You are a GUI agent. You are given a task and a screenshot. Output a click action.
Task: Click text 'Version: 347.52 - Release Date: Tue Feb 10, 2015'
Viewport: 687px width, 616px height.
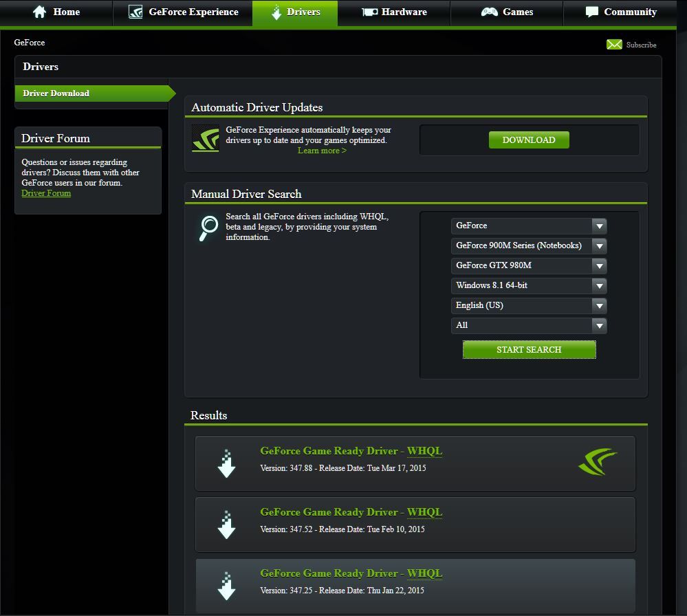pyautogui.click(x=342, y=529)
